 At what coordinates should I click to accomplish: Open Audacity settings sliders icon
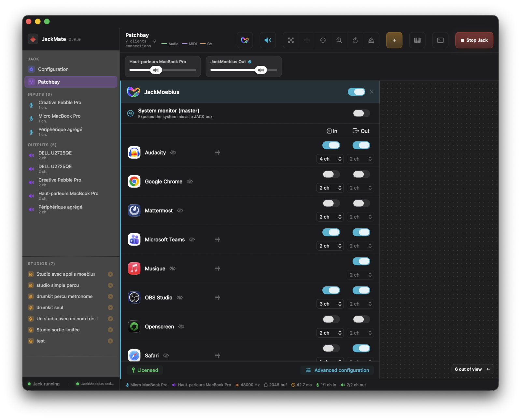coord(218,152)
